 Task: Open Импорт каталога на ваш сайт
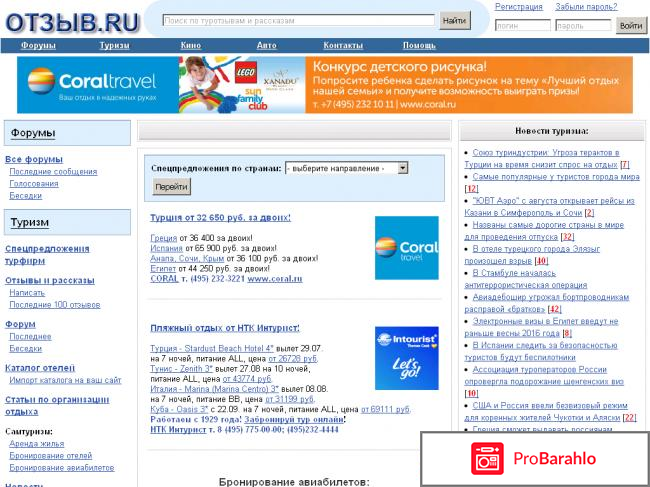(x=65, y=380)
